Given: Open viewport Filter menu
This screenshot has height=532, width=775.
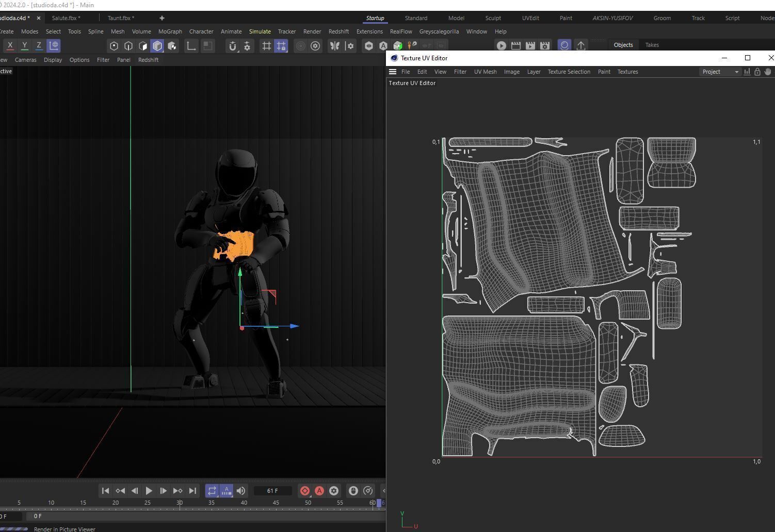Looking at the screenshot, I should (103, 60).
